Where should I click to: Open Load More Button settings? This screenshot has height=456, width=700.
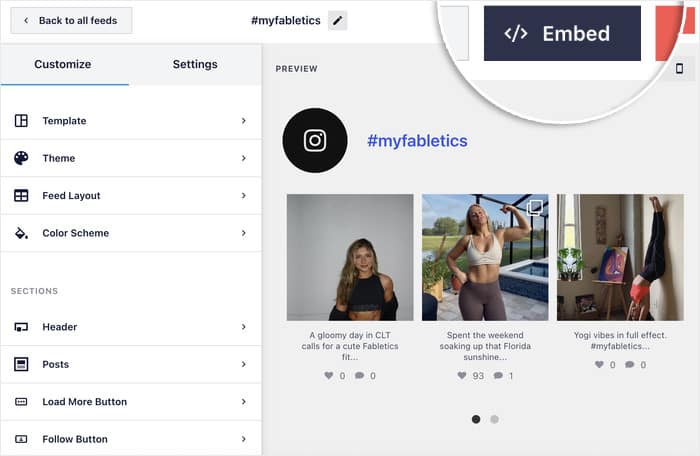point(131,402)
